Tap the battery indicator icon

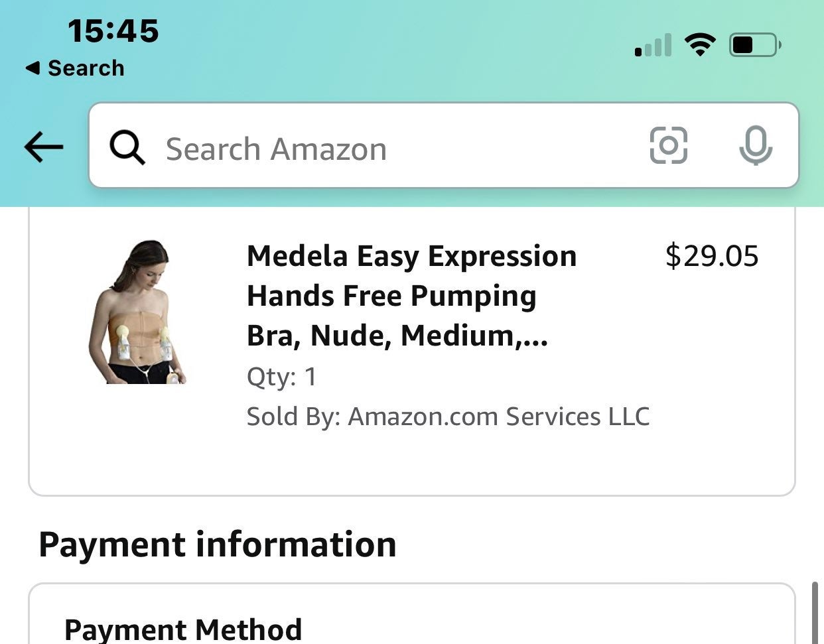pos(755,45)
